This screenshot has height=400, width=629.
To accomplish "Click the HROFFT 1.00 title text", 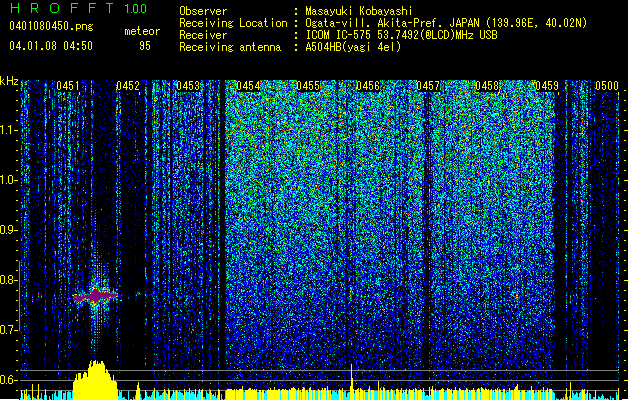I will [x=79, y=8].
